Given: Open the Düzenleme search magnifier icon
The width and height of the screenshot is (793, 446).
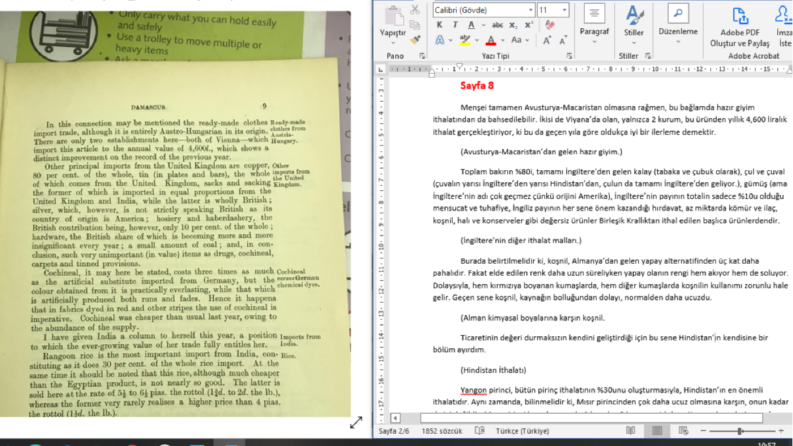Looking at the screenshot, I should click(678, 14).
